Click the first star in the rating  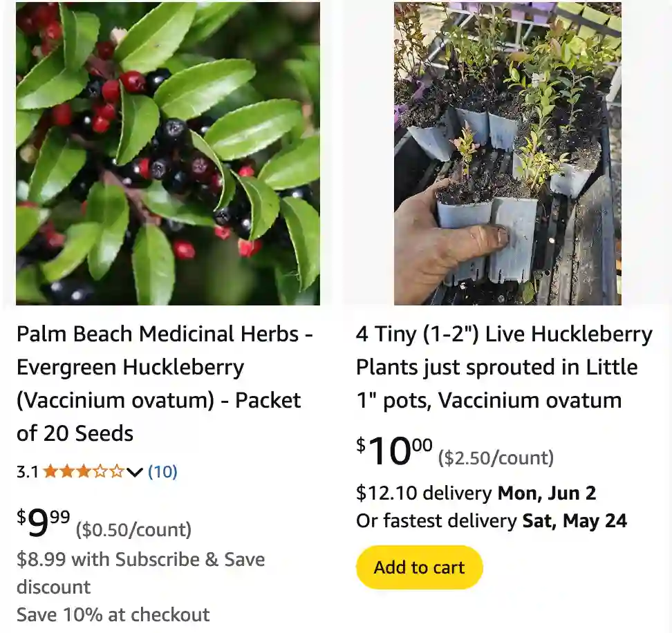[x=49, y=472]
